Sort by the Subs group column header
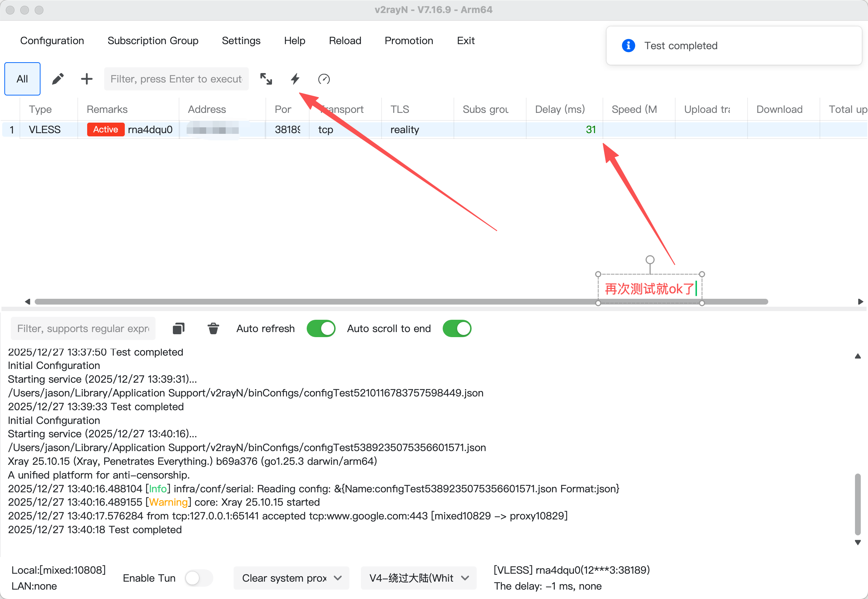The height and width of the screenshot is (599, 868). coord(490,109)
